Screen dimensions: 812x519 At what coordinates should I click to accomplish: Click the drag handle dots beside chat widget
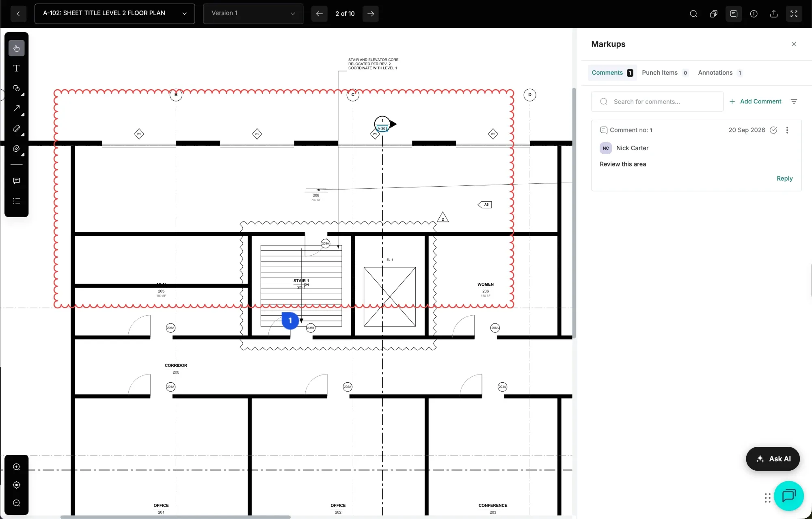coord(767,498)
